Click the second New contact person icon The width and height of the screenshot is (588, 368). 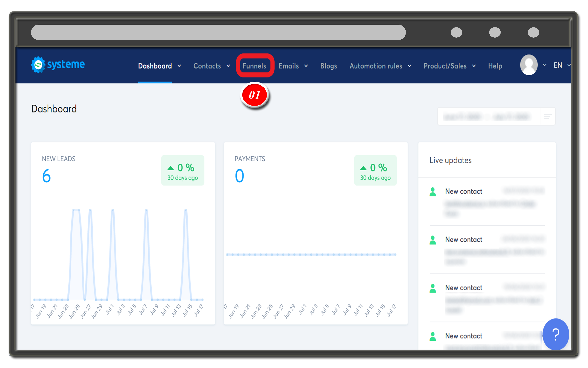[x=433, y=240]
